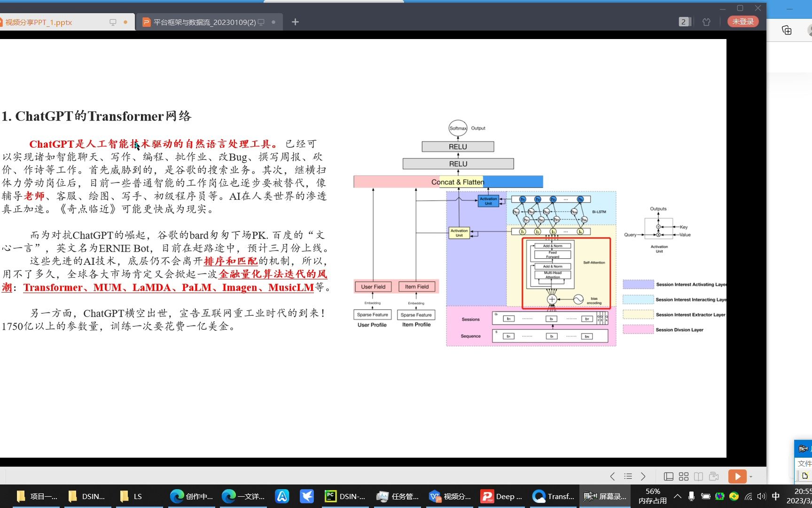
Task: Start recording via the camera icon
Action: click(x=715, y=476)
